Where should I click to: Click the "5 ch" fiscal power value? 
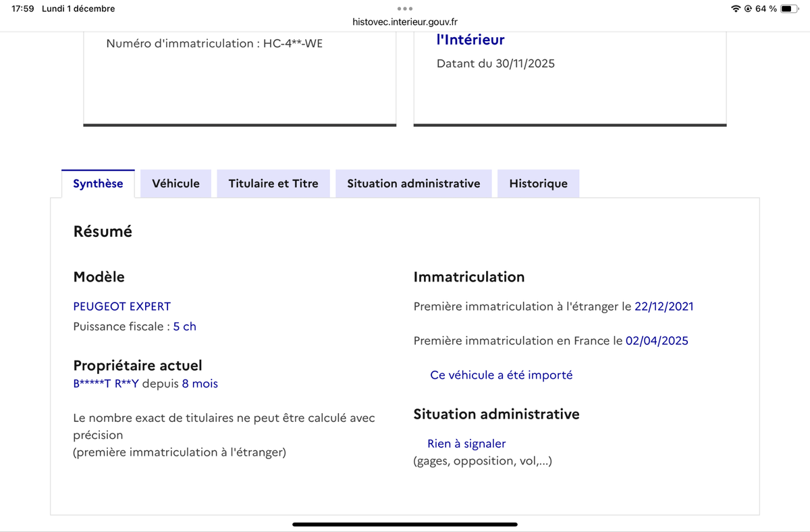point(184,327)
